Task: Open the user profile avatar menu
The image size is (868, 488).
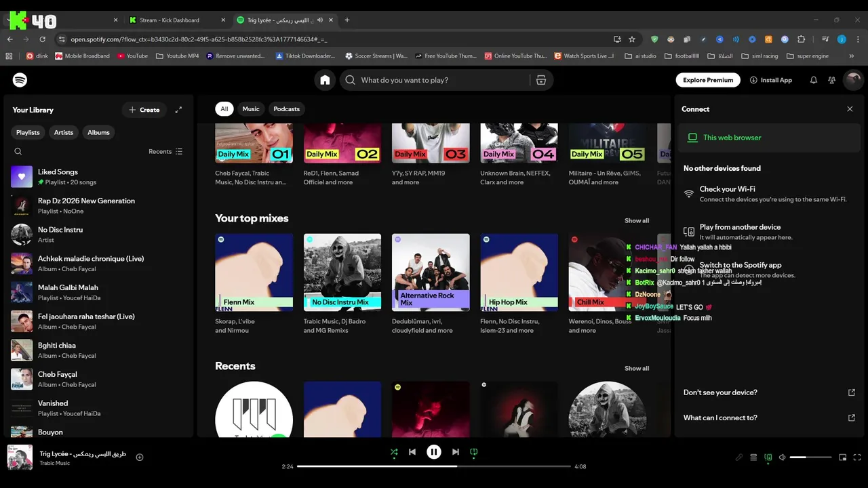Action: pos(852,80)
